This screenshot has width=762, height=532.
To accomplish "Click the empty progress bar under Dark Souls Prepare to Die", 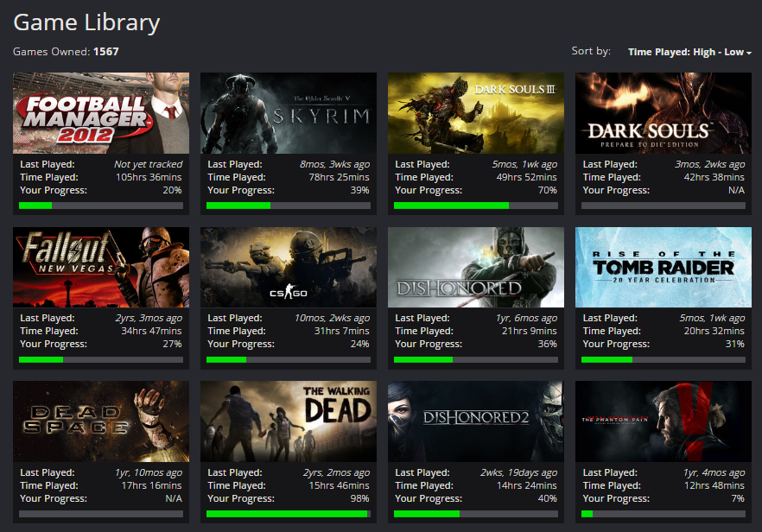I will click(664, 206).
